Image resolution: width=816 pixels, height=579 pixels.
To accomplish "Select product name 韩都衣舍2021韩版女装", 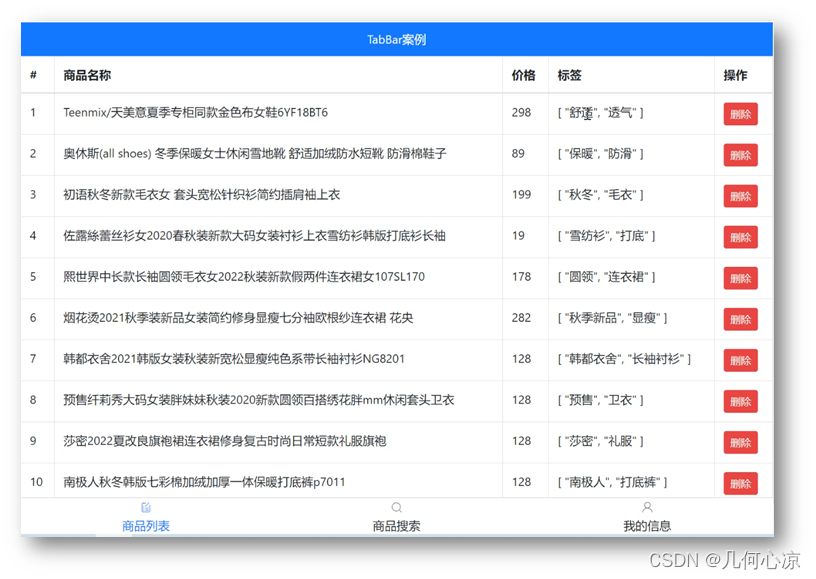I will click(234, 359).
